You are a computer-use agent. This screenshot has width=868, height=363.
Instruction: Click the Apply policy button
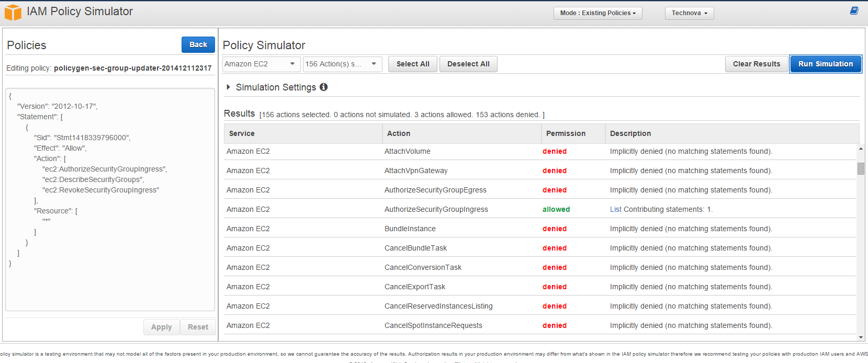[x=161, y=327]
